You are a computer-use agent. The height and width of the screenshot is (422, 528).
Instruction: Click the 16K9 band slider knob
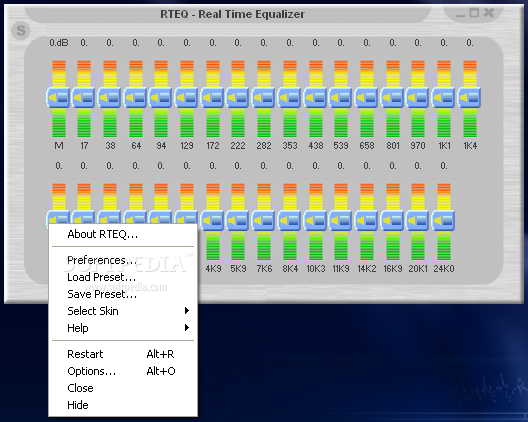pos(392,221)
